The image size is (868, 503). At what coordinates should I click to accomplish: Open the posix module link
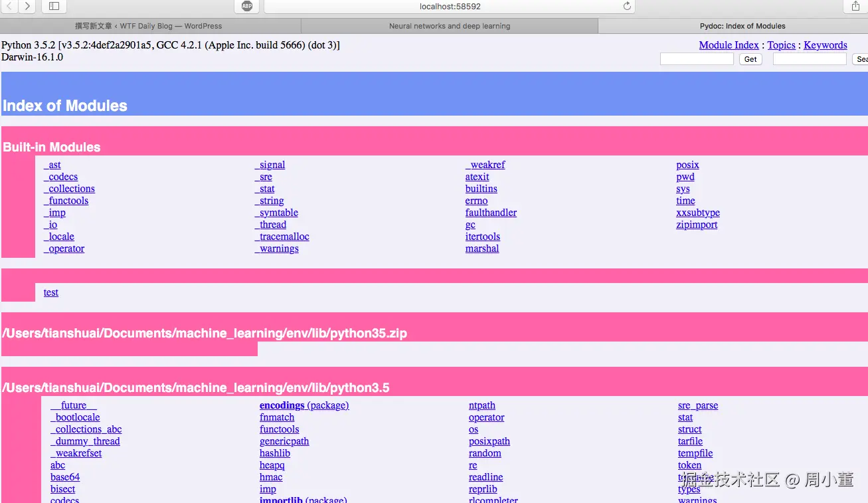pos(687,165)
